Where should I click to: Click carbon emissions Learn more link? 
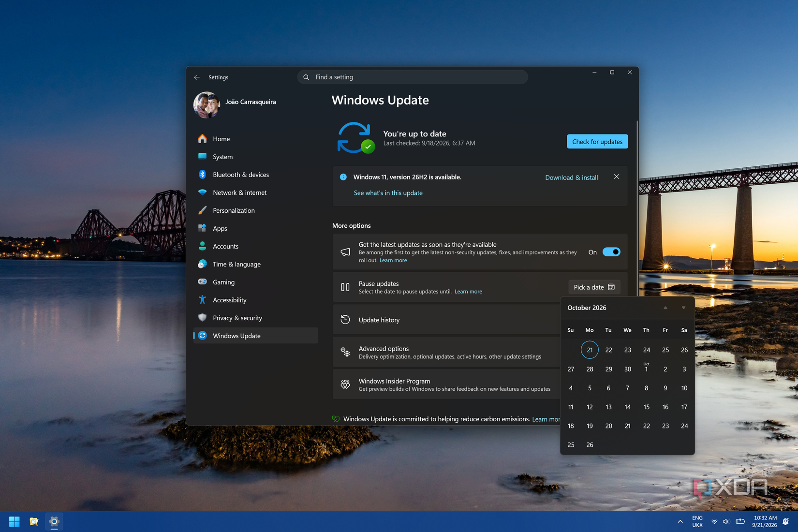pos(546,419)
